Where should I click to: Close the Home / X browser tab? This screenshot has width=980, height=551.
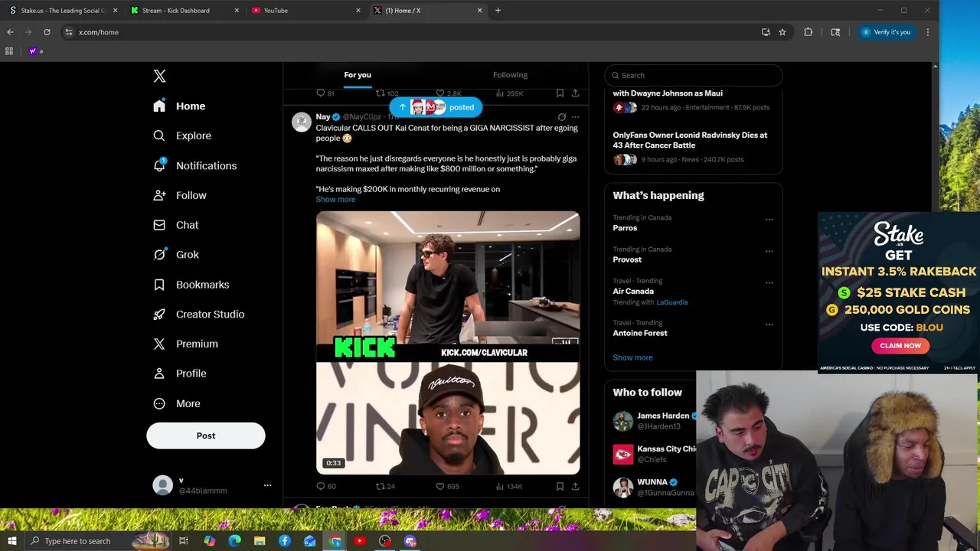(x=480, y=11)
